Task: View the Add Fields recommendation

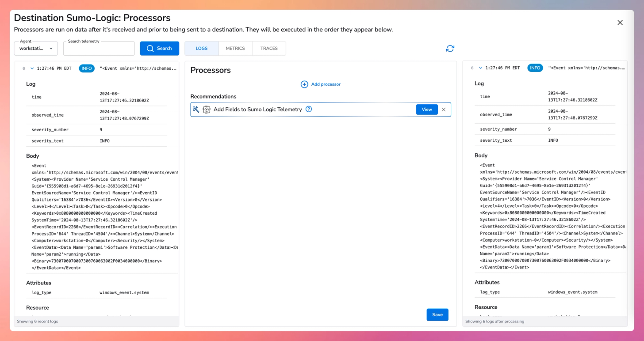Action: tap(427, 110)
